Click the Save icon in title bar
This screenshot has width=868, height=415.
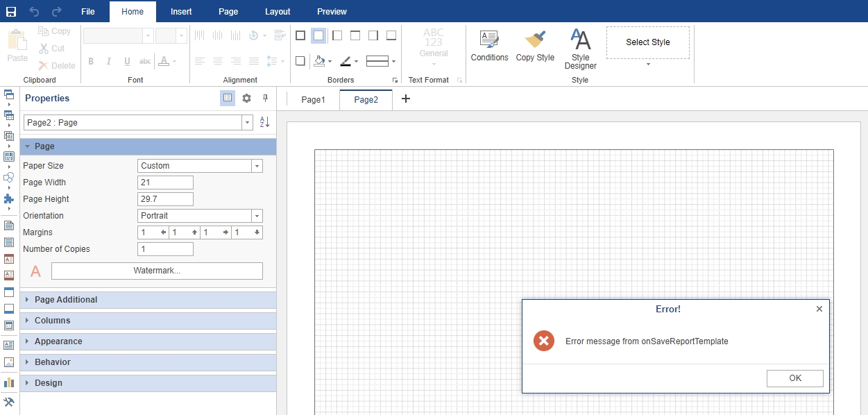point(11,12)
